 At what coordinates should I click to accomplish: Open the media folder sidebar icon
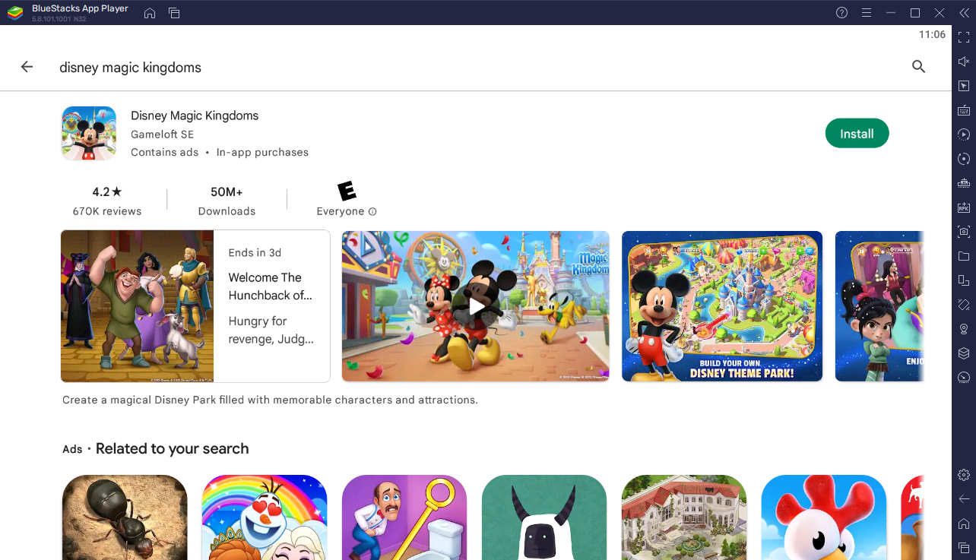tap(964, 256)
